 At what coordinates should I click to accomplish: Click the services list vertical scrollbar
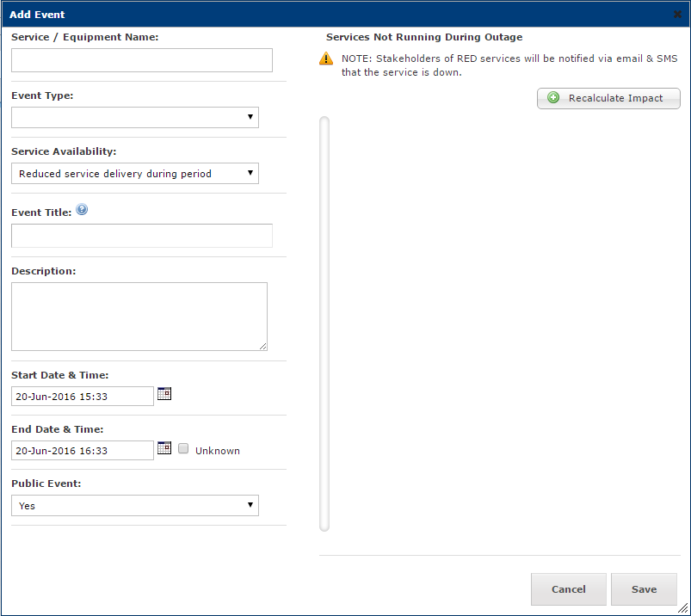click(324, 323)
